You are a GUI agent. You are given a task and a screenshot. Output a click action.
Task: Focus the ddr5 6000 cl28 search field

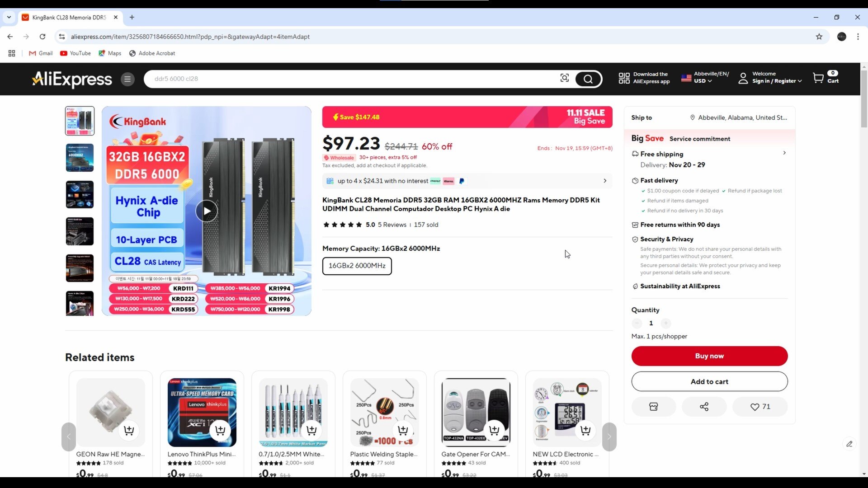(x=353, y=79)
